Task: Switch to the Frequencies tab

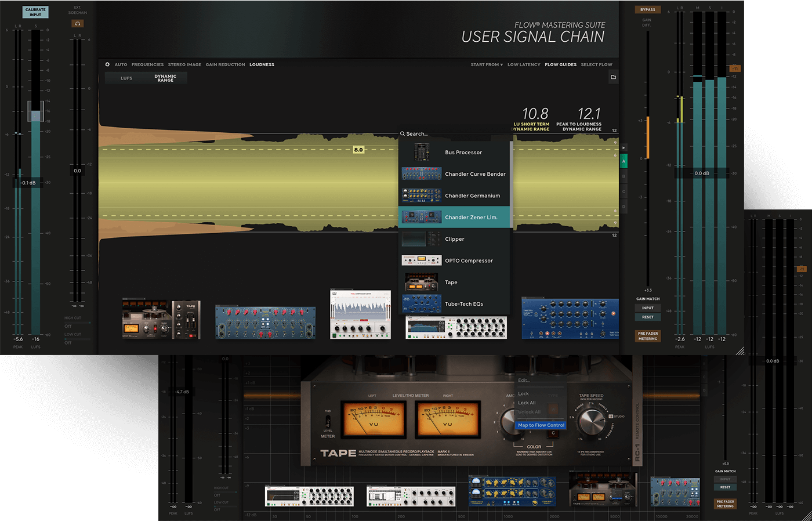Action: [x=147, y=64]
